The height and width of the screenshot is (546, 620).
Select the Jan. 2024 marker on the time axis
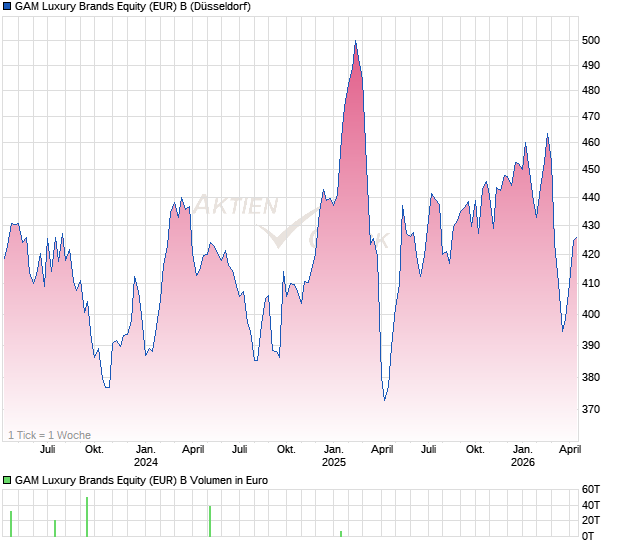coord(146,455)
